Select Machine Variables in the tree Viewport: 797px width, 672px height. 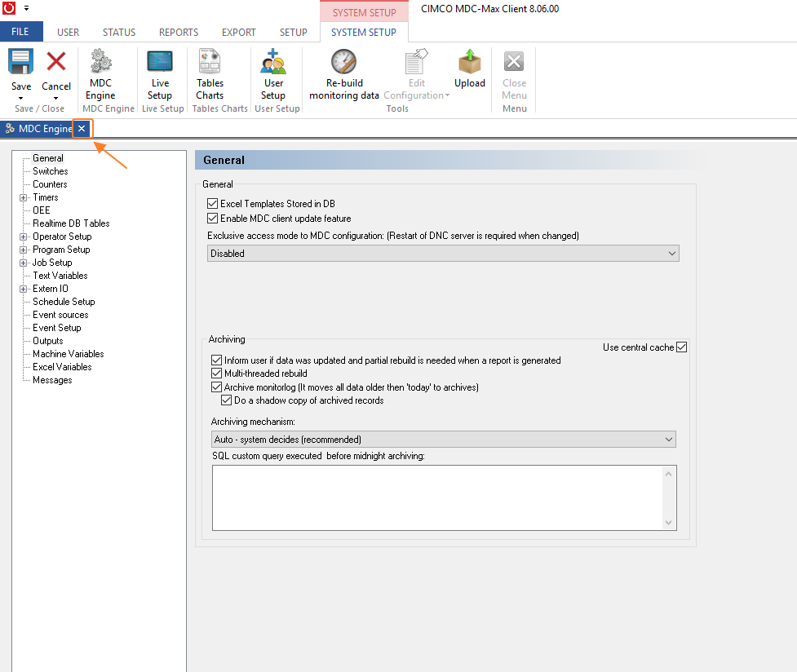tap(68, 354)
